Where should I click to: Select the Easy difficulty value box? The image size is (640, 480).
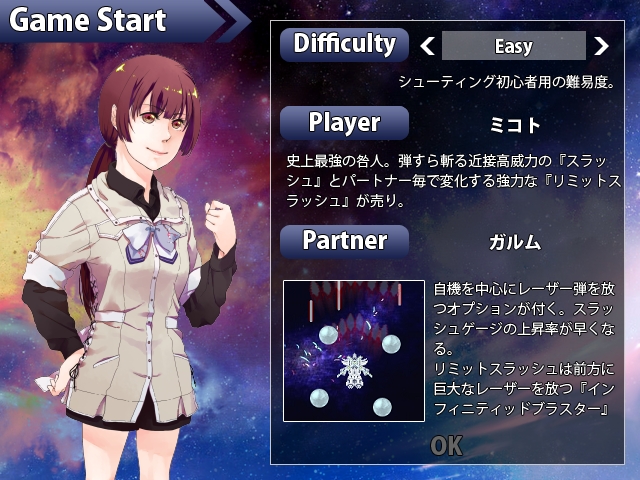[514, 46]
